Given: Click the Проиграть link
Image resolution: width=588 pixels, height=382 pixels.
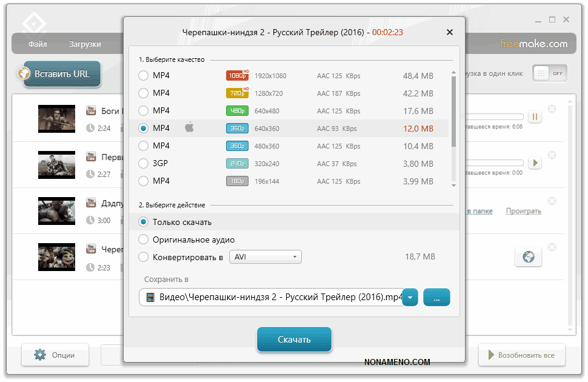Looking at the screenshot, I should click(523, 211).
